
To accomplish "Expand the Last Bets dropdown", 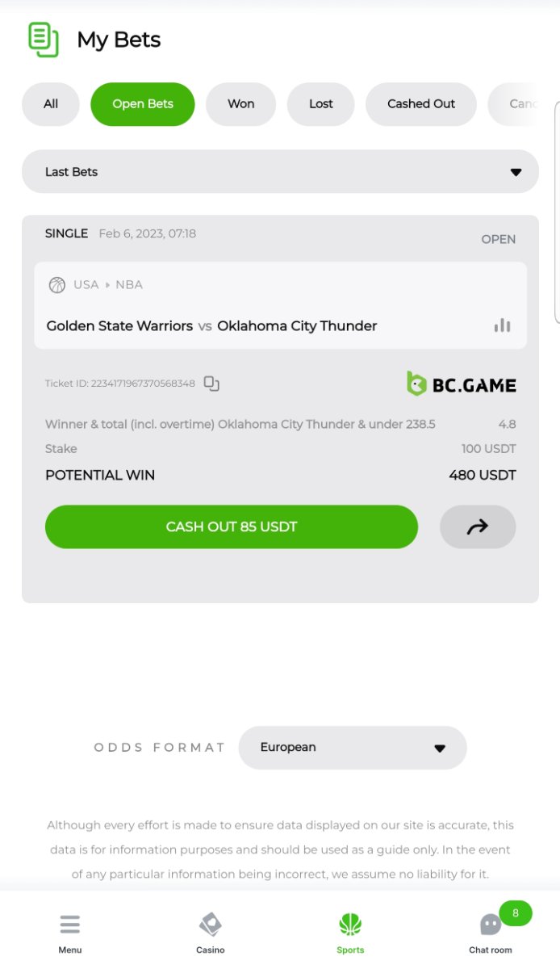I will [x=280, y=172].
